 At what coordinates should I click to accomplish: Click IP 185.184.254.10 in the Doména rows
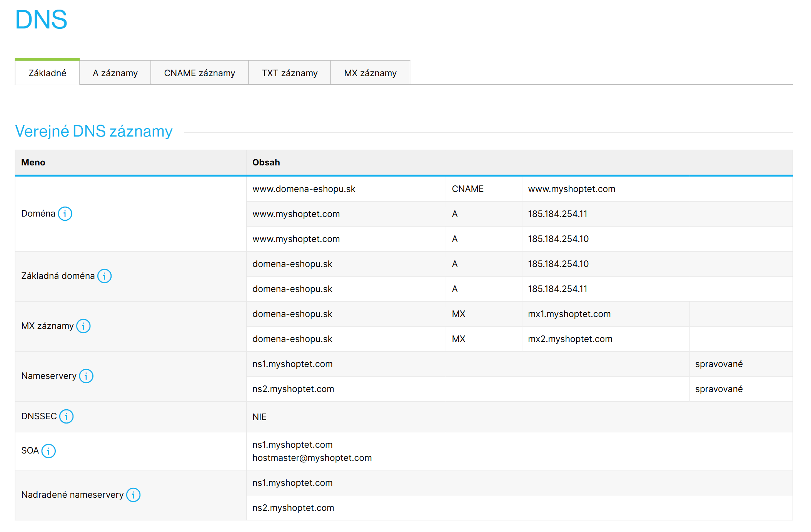(558, 239)
